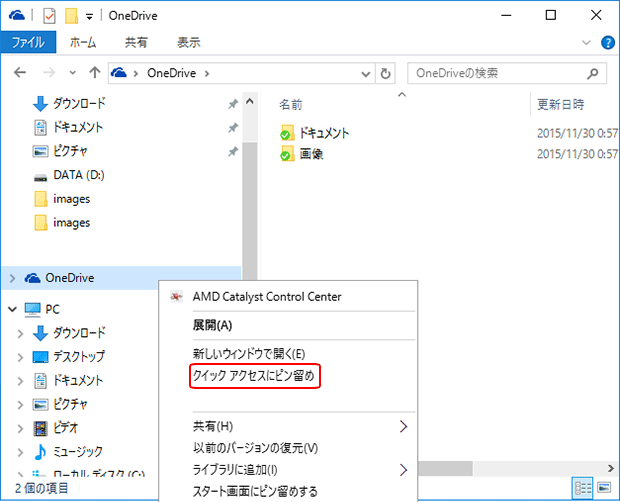Expand ビデオ under PC
Screen dimensions: 620x502
[x=20, y=428]
